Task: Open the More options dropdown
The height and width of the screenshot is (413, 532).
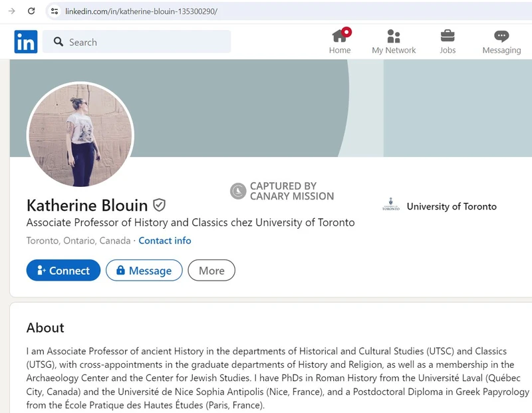Action: pyautogui.click(x=211, y=271)
